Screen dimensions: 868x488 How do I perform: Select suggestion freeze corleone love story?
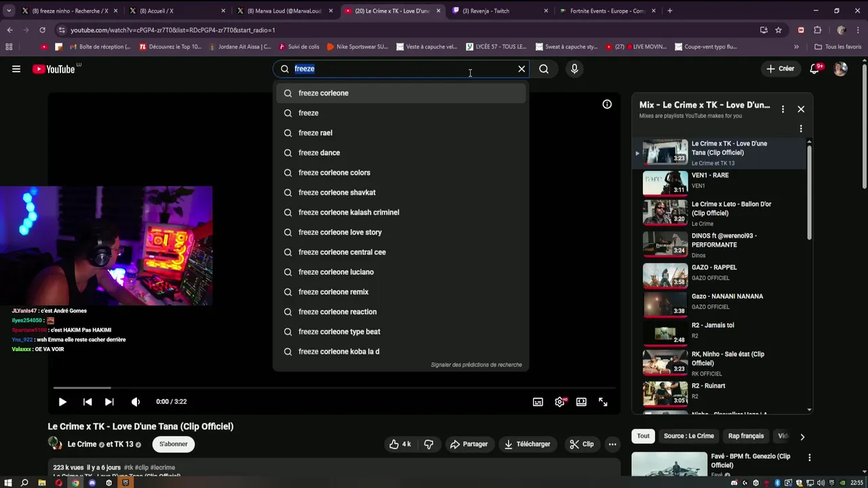401,232
